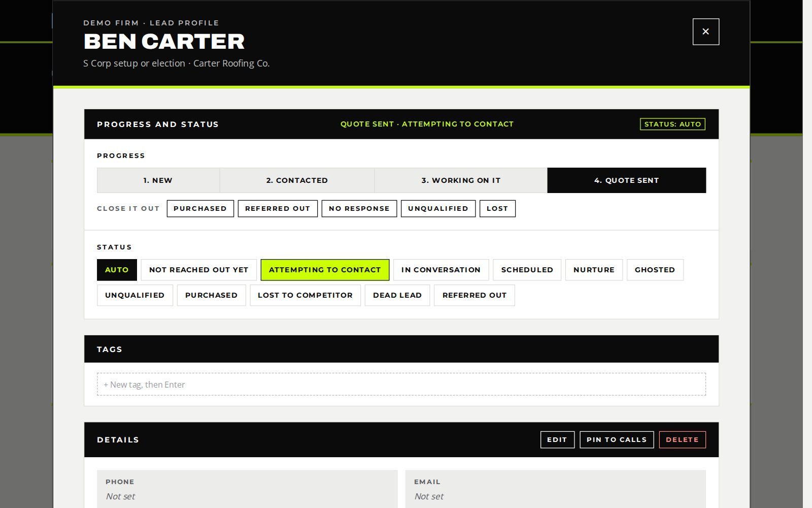Set status to In Conversation
Viewport: 812px width, 508px height.
pos(441,270)
